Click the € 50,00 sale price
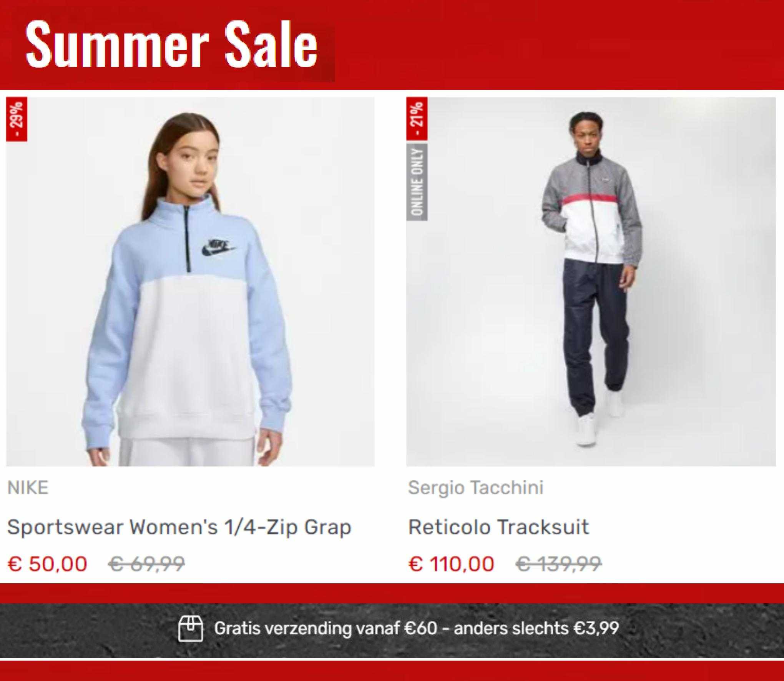Viewport: 784px width, 681px height. (48, 564)
